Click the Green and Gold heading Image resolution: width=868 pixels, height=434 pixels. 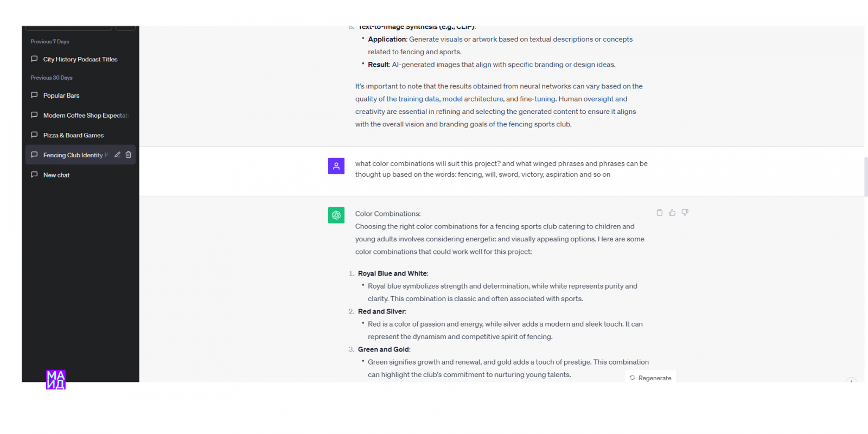tap(384, 349)
